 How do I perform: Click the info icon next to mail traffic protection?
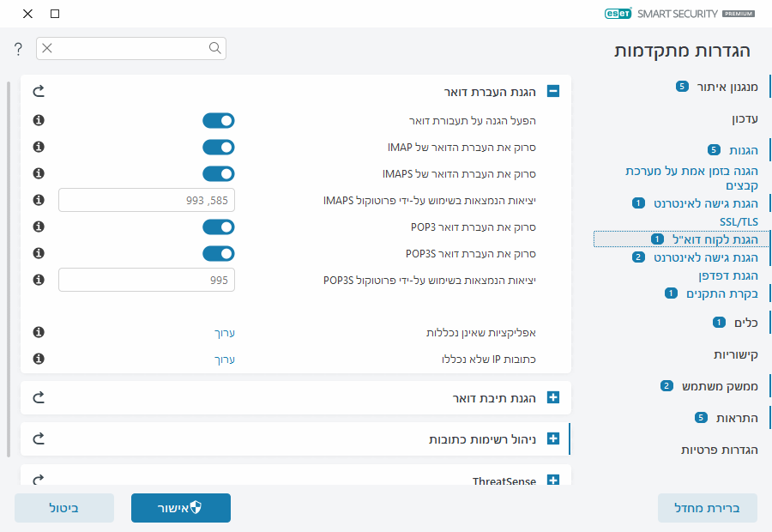pyautogui.click(x=37, y=120)
